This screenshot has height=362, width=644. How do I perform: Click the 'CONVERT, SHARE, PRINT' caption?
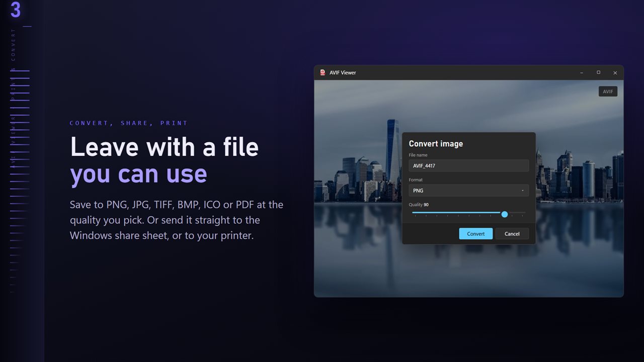coord(129,123)
